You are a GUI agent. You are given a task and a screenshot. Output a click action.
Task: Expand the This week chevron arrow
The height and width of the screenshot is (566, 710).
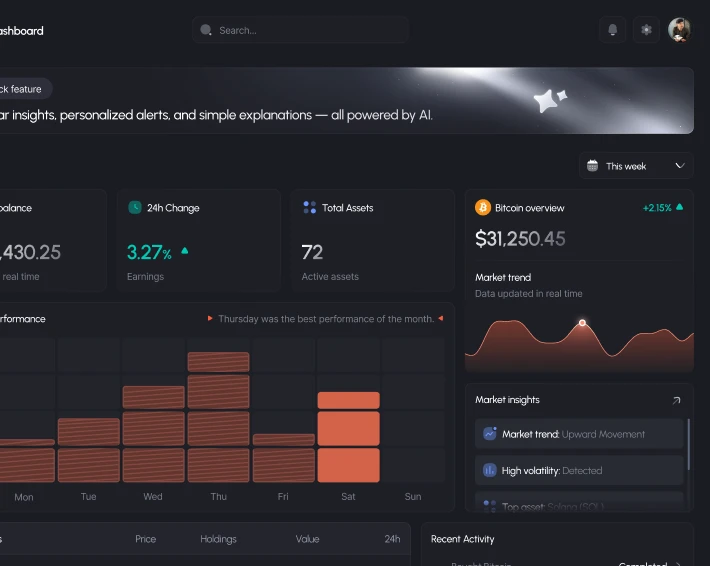coord(680,166)
